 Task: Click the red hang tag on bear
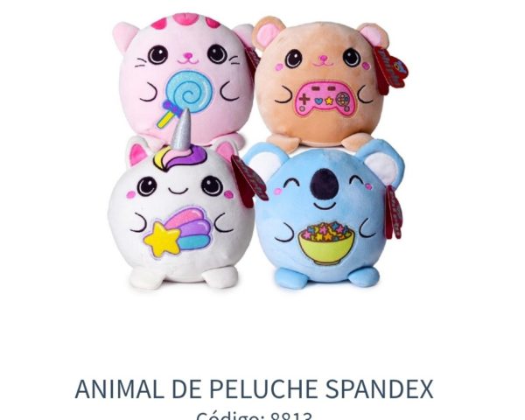pyautogui.click(x=390, y=71)
